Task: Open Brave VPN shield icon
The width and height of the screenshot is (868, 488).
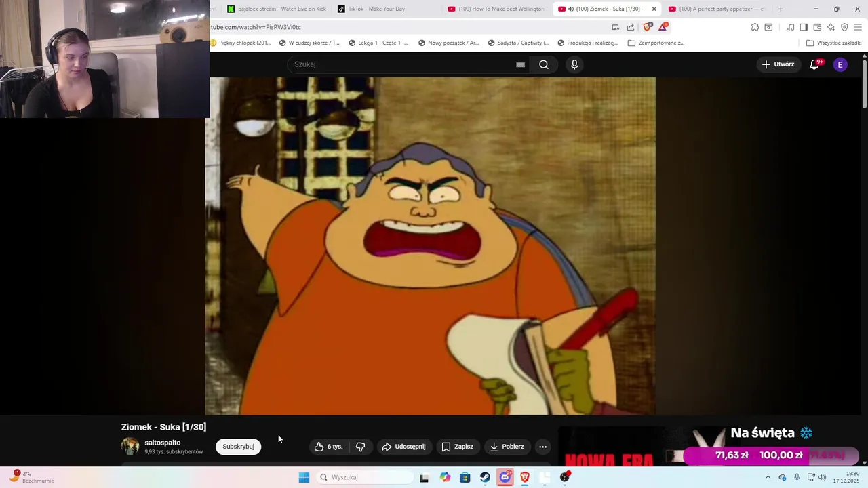Action: pos(844,27)
